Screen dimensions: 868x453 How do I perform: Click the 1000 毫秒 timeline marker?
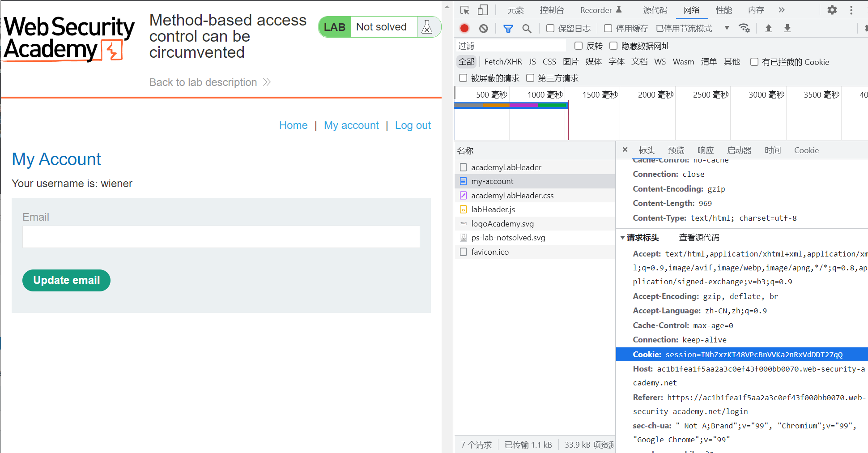pyautogui.click(x=545, y=95)
